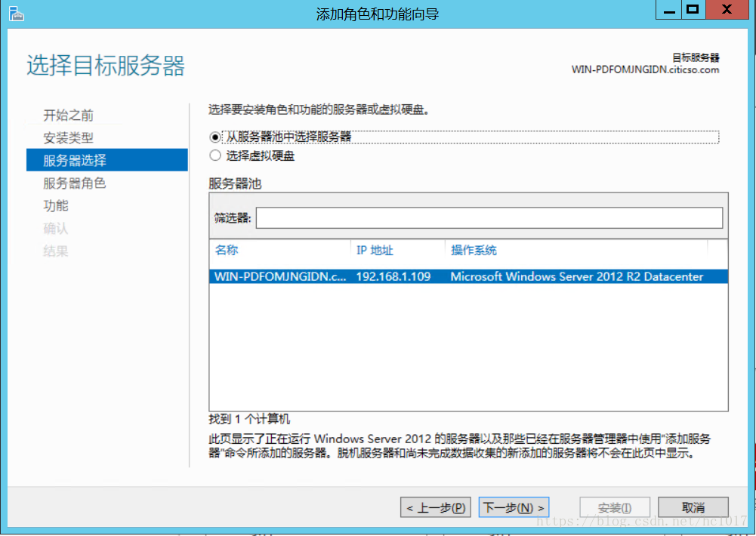Click the 192.168.1.109 IP address cell

tap(393, 276)
